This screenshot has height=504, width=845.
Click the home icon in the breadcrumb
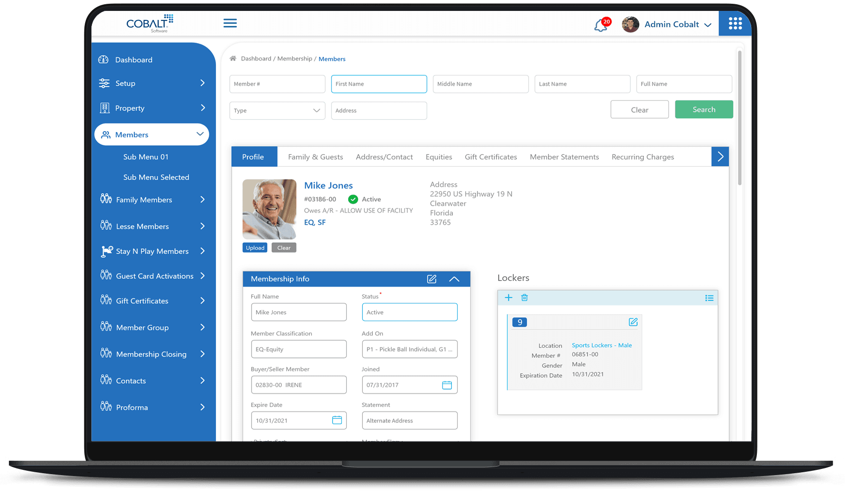click(233, 59)
